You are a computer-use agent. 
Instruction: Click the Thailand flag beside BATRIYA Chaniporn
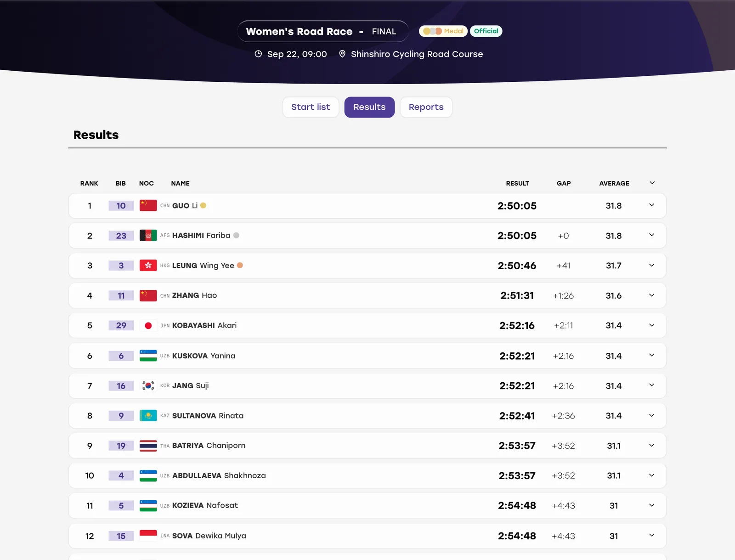(148, 446)
